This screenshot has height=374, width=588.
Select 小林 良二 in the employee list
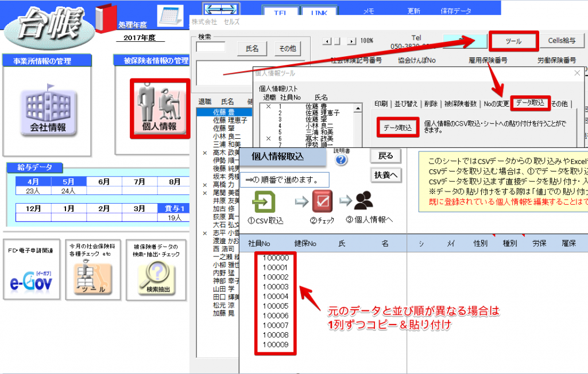[227, 137]
